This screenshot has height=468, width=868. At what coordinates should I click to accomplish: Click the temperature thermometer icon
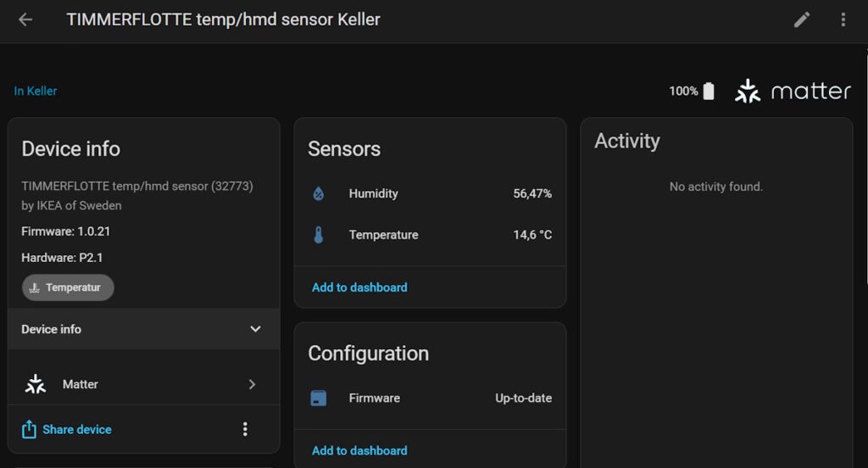319,235
